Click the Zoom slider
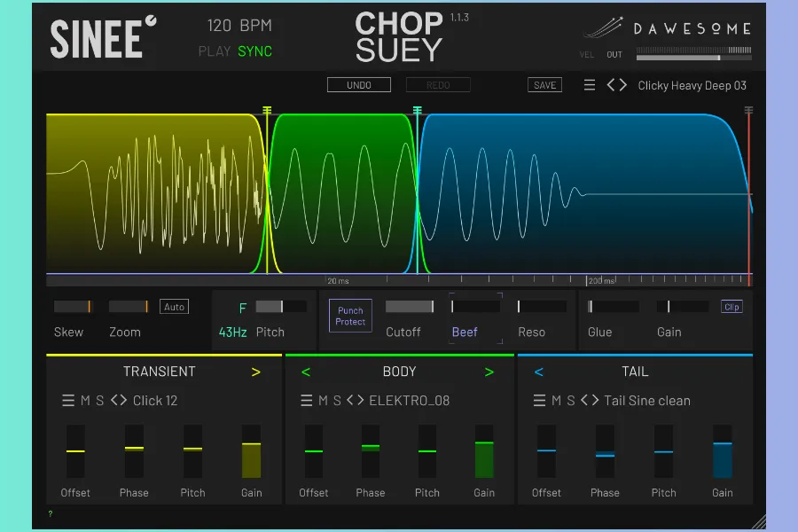 [129, 307]
